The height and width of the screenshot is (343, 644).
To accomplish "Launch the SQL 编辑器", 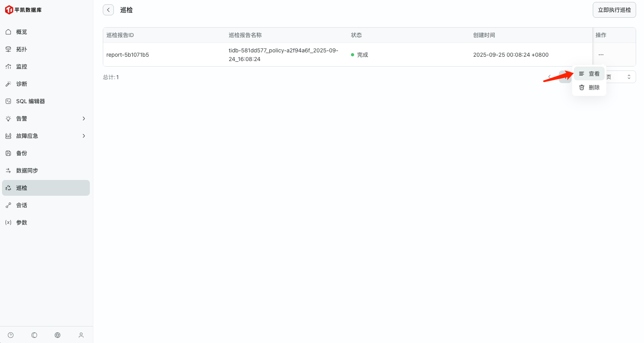I will coord(30,101).
